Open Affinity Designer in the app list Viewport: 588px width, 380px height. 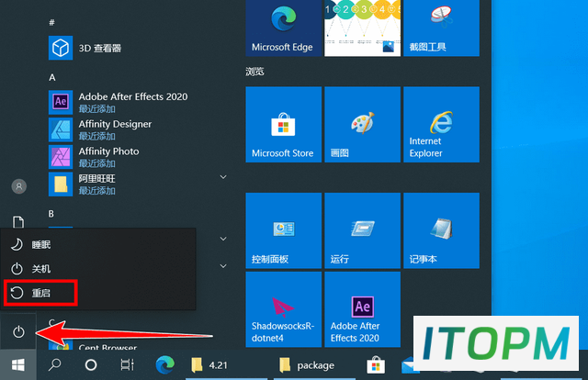coord(139,129)
